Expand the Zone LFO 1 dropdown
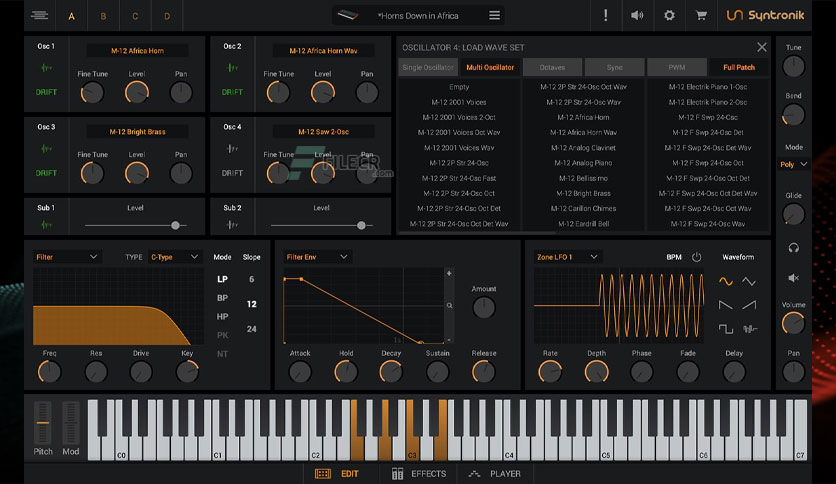Viewport: 836px width, 484px height. [x=567, y=257]
